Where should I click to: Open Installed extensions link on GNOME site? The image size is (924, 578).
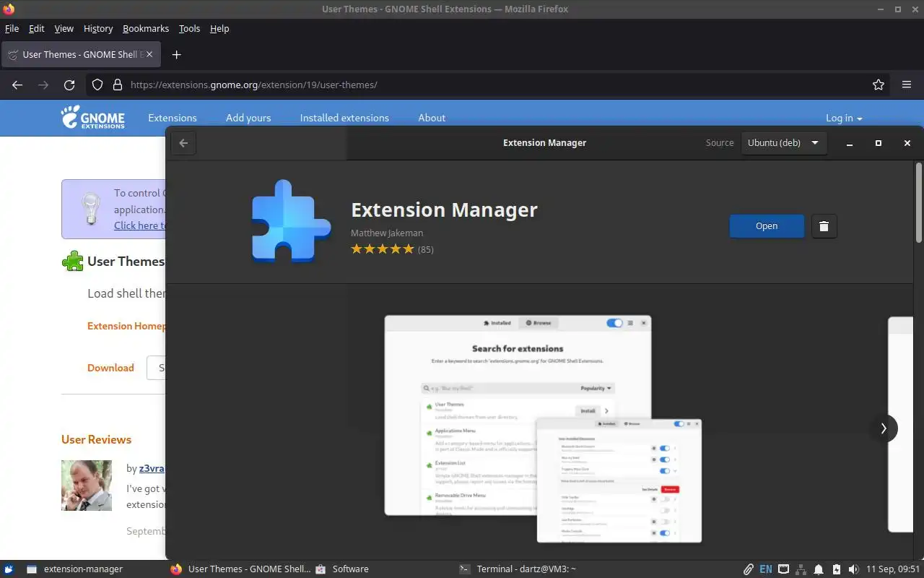click(x=344, y=118)
